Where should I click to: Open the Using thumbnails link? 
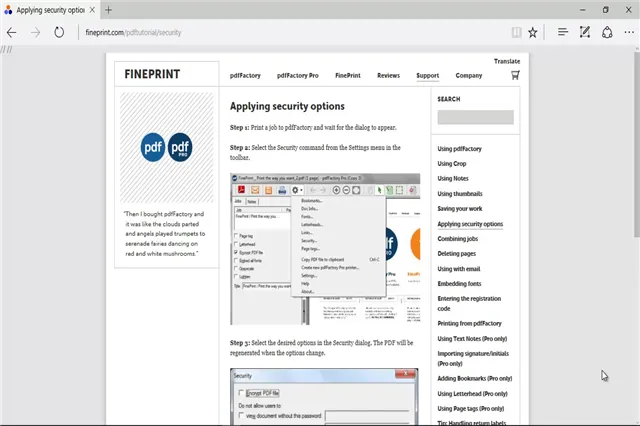pyautogui.click(x=460, y=194)
